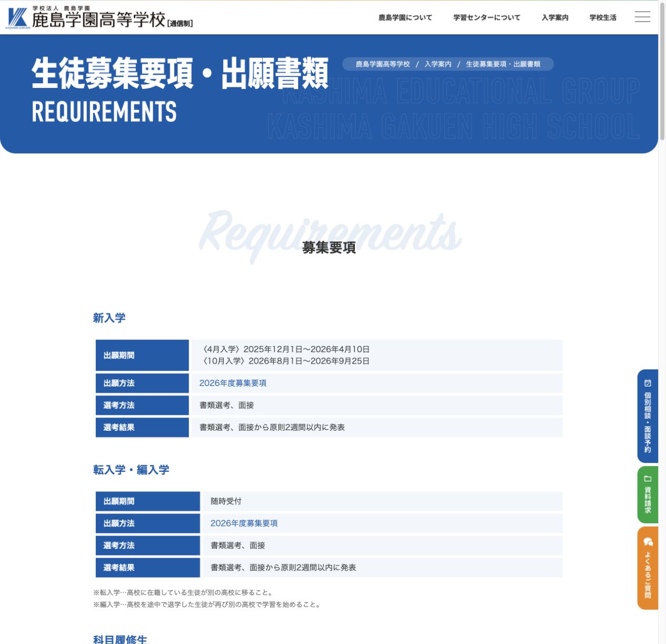Click the Kashima Gakuen K logo icon

(x=18, y=17)
